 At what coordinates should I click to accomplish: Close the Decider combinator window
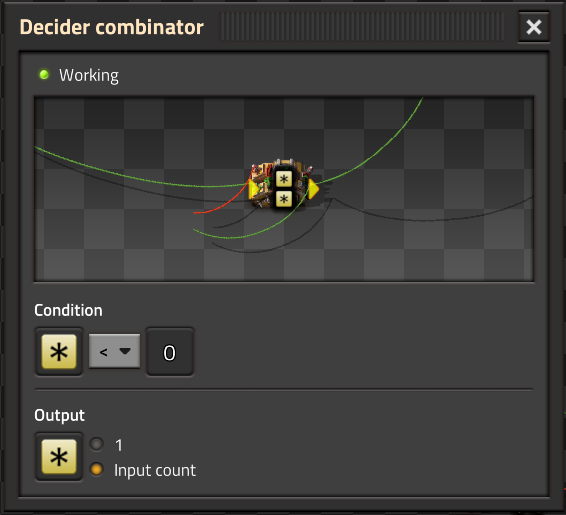point(534,27)
